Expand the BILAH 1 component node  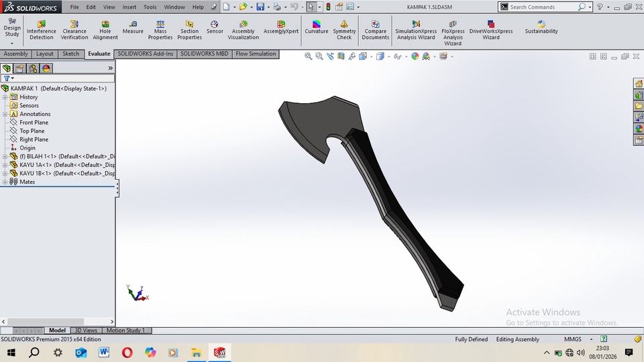(5, 156)
